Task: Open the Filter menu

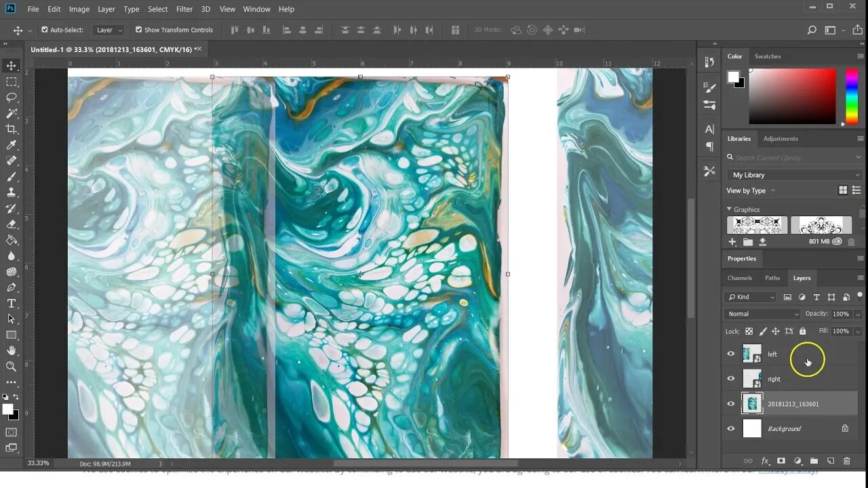Action: click(x=184, y=9)
